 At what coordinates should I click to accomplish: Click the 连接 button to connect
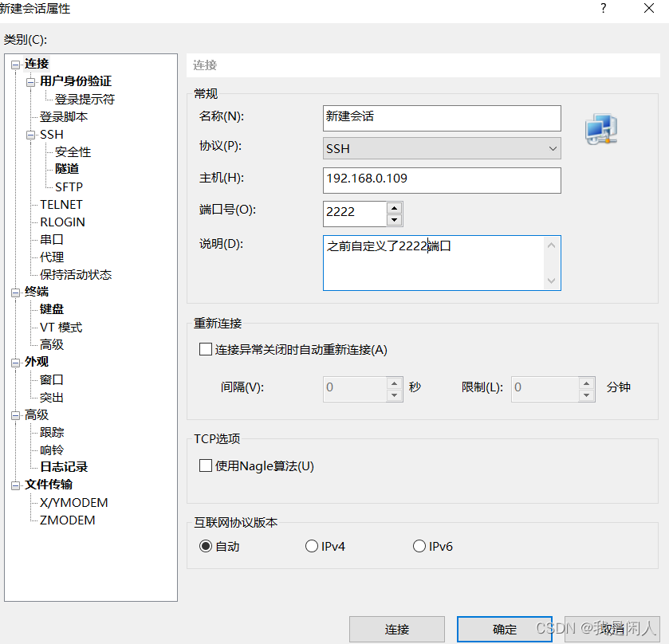tap(396, 629)
